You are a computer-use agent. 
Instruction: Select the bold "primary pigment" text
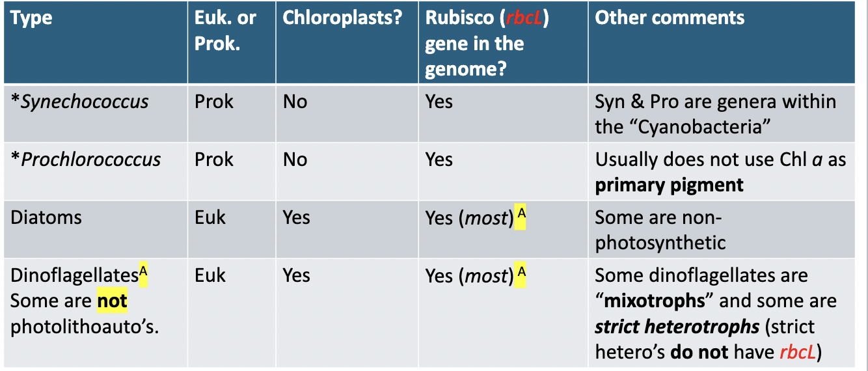[669, 185]
